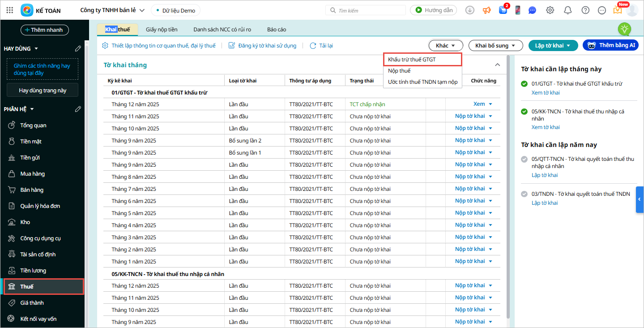Screen dimensions: 644x328
Task: Open the Khai bổ sung dropdown
Action: (x=495, y=45)
